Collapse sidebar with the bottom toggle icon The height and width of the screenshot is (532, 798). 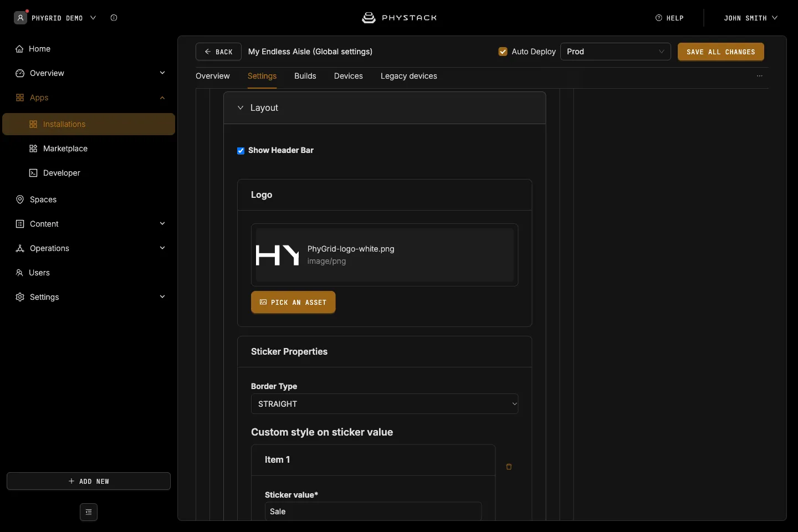coord(89,512)
